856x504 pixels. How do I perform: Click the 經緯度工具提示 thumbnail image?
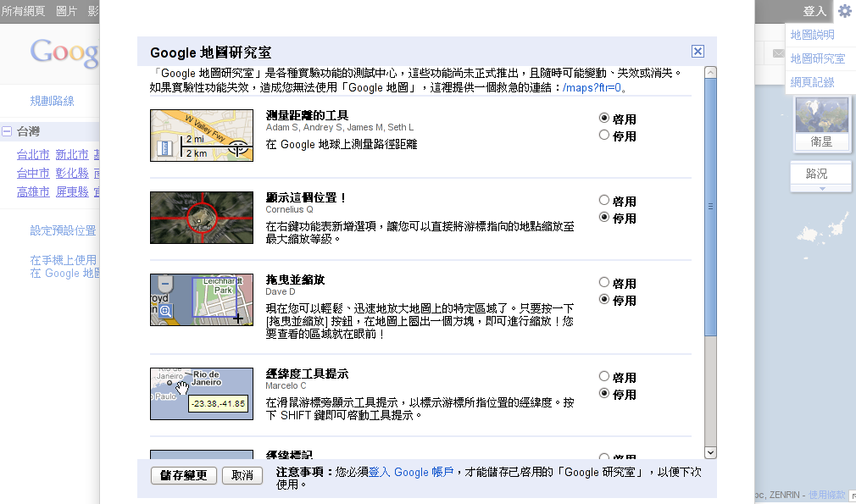pos(202,394)
